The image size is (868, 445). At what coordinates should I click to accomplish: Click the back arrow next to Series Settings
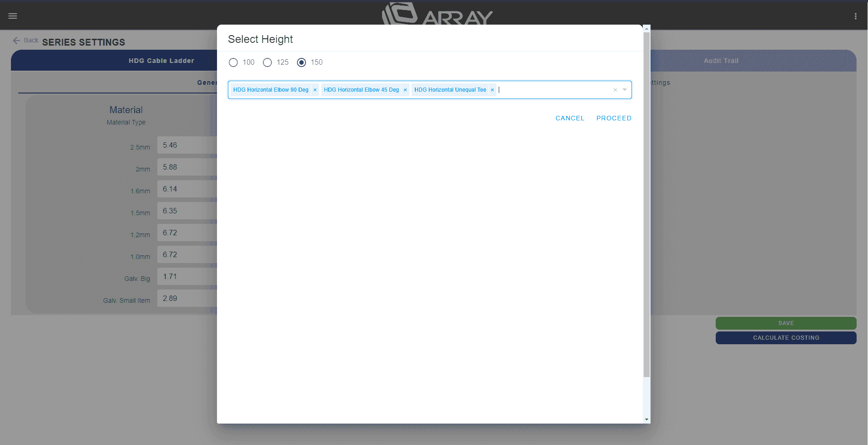[x=16, y=40]
